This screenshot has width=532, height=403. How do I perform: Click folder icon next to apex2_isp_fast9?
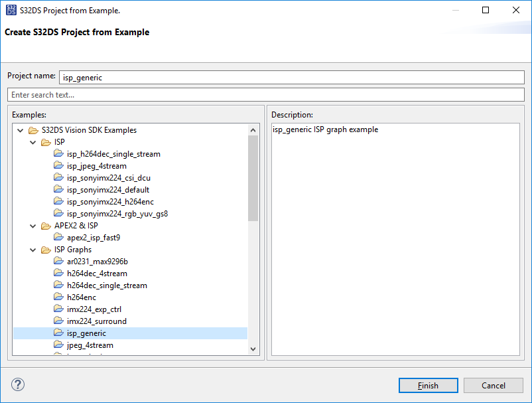(58, 237)
